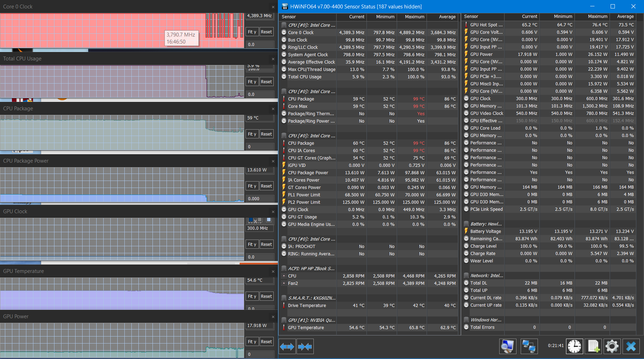Select the GPU GT Usage row
Image resolution: width=644 pixels, height=359 pixels.
(369, 217)
